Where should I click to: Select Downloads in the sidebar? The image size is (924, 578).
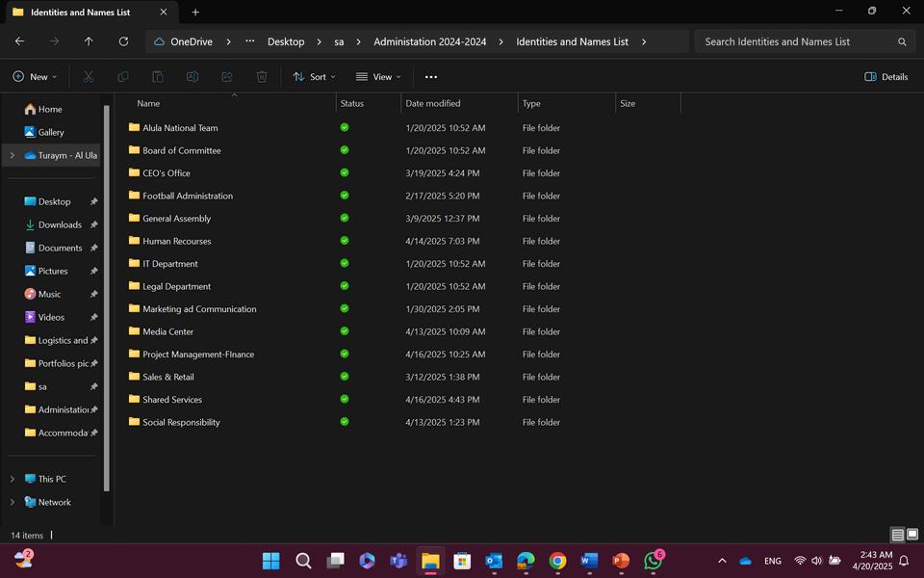pyautogui.click(x=60, y=224)
